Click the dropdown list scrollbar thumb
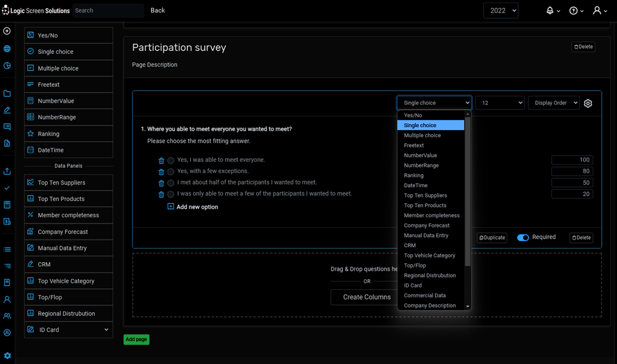Image resolution: width=617 pixels, height=364 pixels. [x=468, y=191]
